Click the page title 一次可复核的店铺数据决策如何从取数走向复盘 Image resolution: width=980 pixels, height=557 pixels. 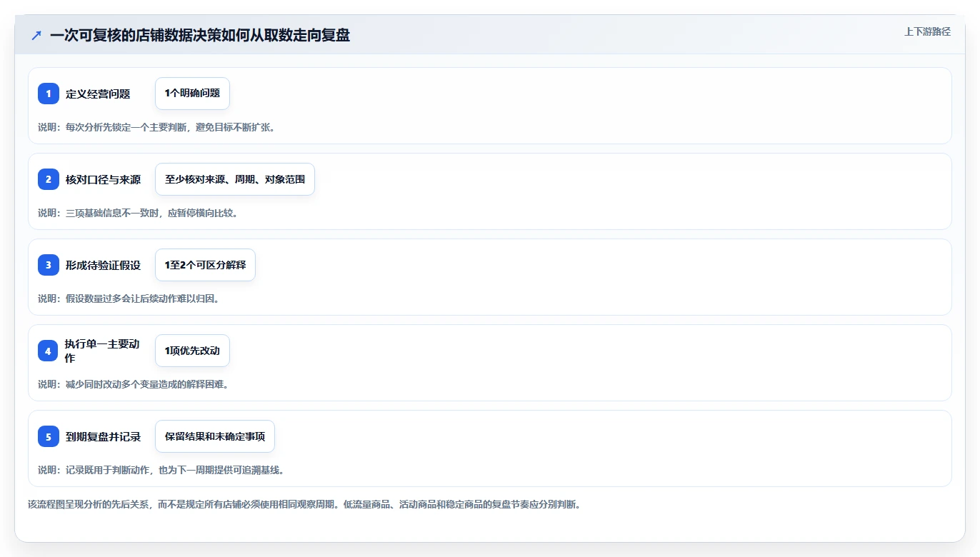tap(200, 35)
